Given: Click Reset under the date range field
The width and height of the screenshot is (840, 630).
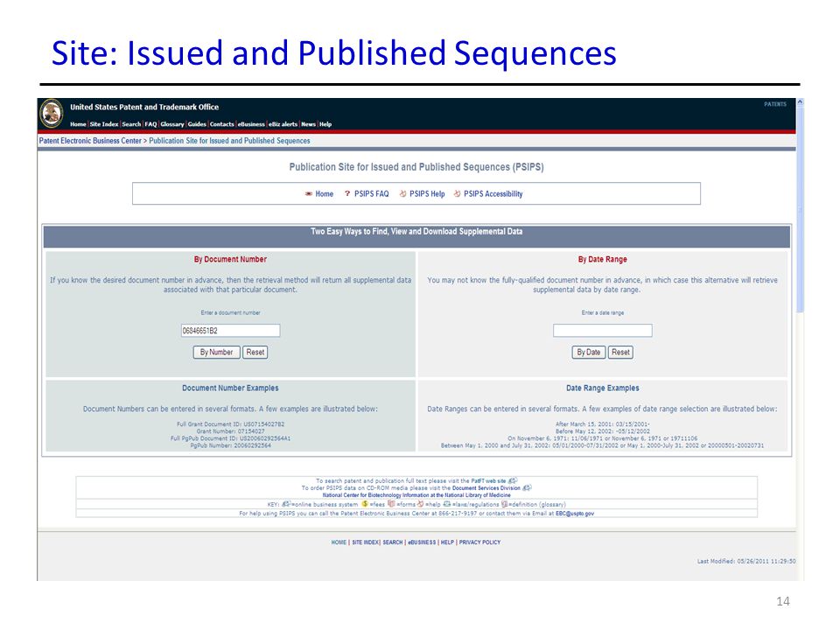Looking at the screenshot, I should coord(620,353).
